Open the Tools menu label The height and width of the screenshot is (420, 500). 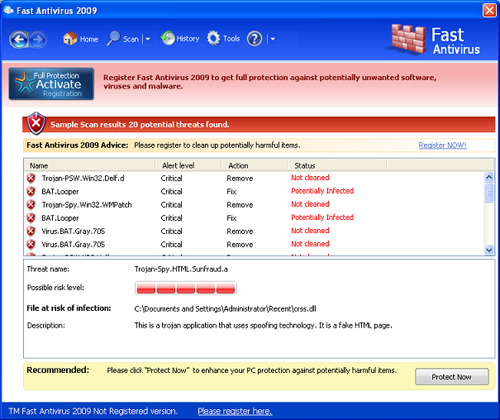(x=231, y=39)
